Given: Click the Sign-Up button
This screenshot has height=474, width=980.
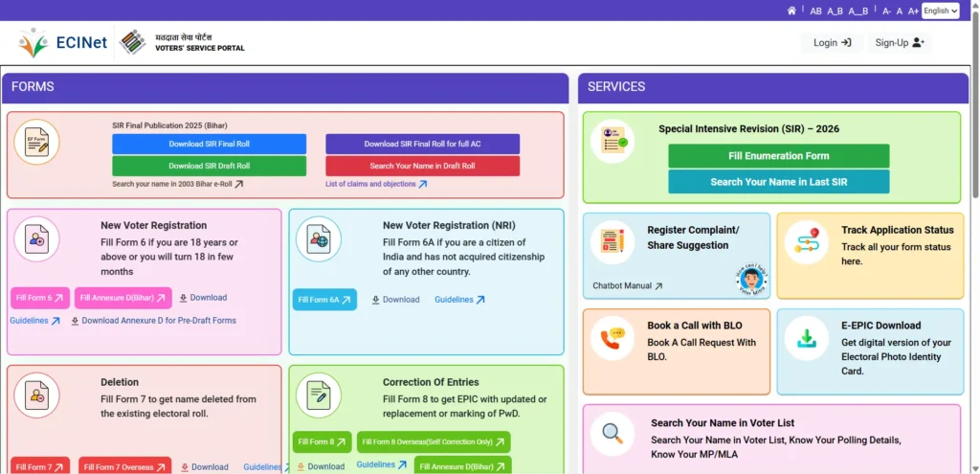Looking at the screenshot, I should tap(900, 43).
